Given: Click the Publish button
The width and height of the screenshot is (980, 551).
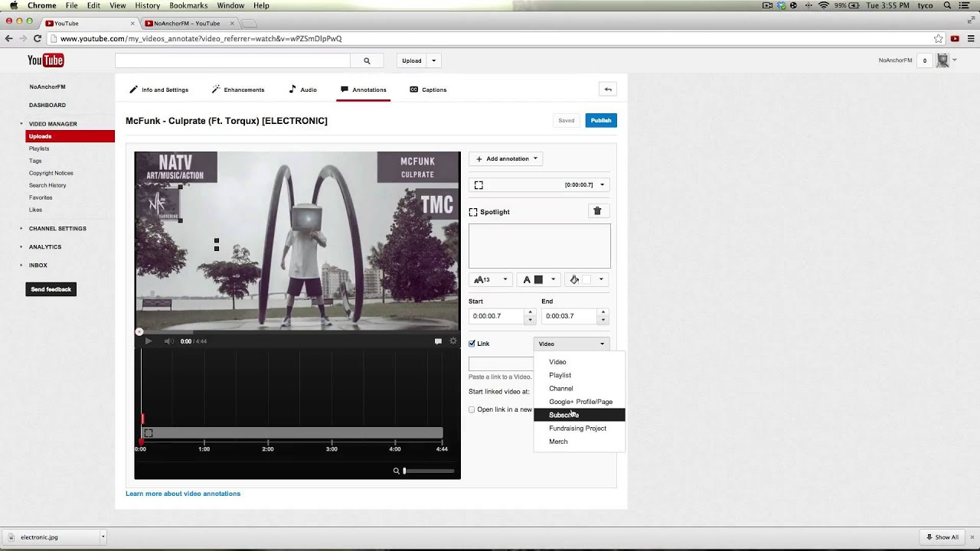Looking at the screenshot, I should 601,120.
